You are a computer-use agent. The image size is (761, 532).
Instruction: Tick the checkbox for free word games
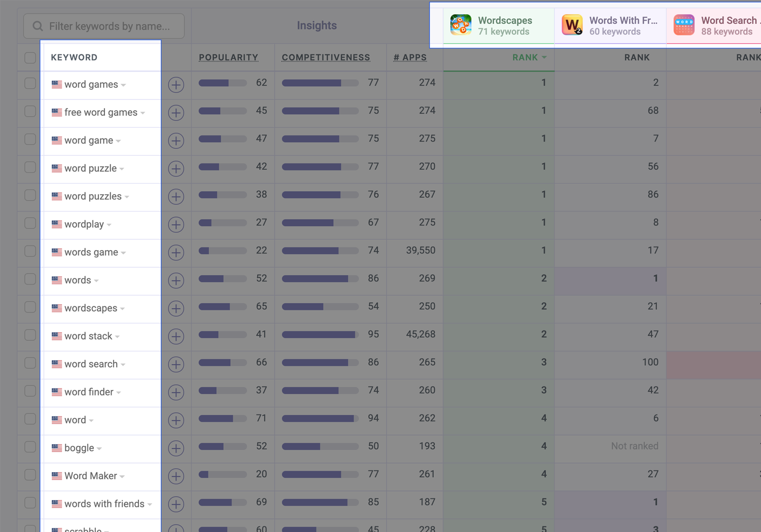pyautogui.click(x=30, y=111)
